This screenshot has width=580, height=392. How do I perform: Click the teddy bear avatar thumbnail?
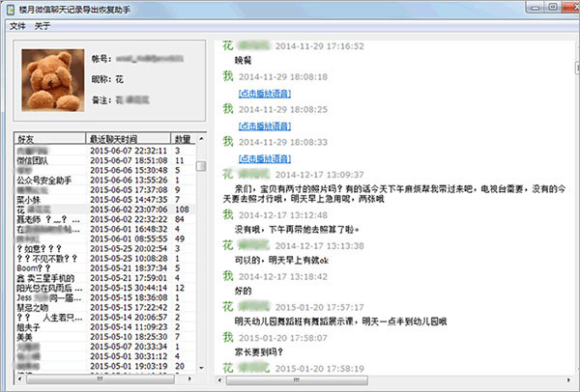(x=53, y=80)
